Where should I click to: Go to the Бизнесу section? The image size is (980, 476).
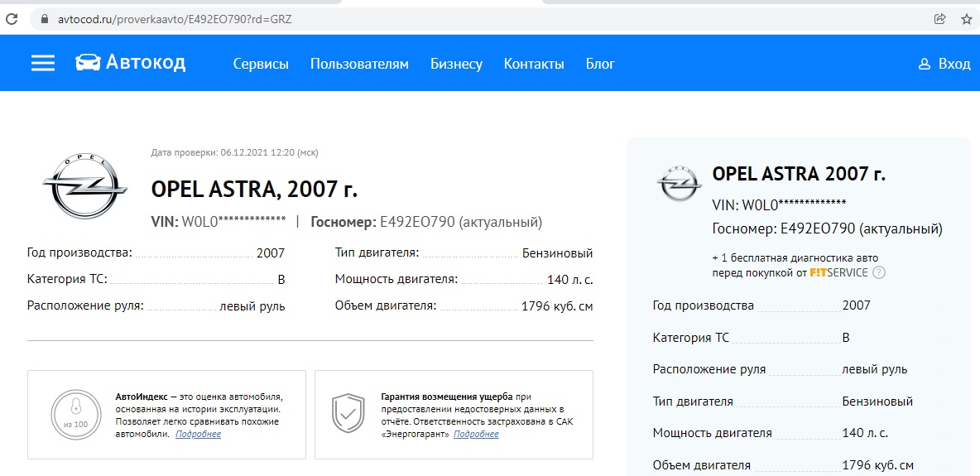coord(456,65)
